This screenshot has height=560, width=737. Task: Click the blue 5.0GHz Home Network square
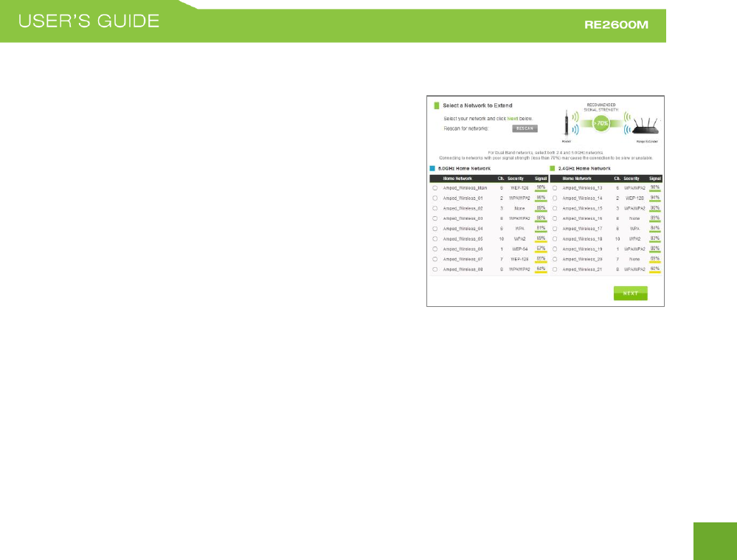(x=432, y=168)
